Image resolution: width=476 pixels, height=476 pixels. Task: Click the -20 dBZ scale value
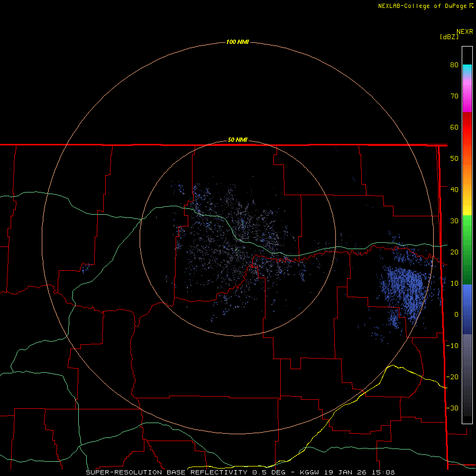point(452,377)
